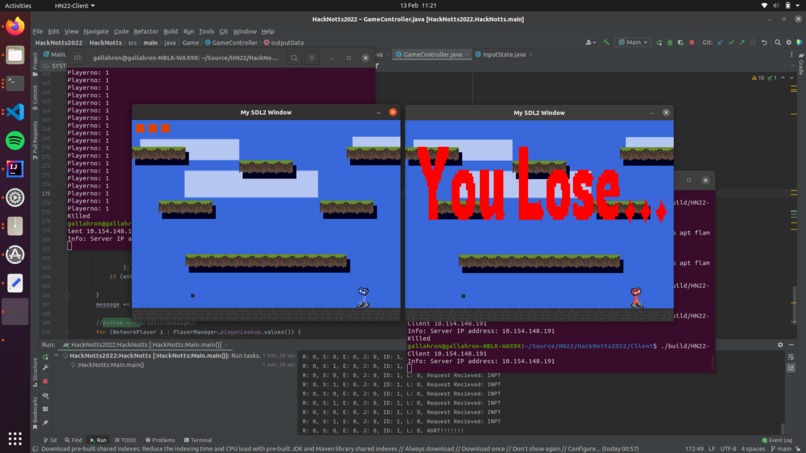Screen dimensions: 806x453
Task: Open the Event Log
Action: pos(777,440)
